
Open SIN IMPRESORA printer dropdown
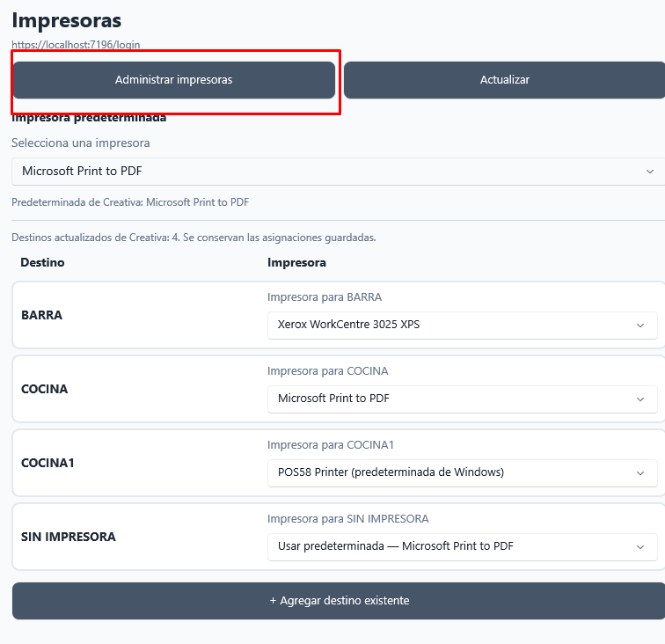[463, 546]
